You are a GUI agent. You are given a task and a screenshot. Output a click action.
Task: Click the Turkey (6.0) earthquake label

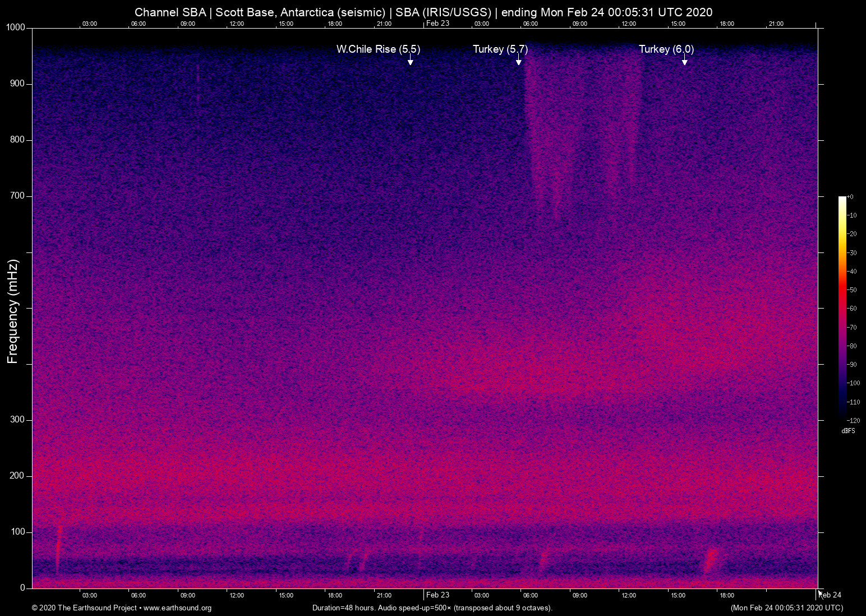coord(666,49)
